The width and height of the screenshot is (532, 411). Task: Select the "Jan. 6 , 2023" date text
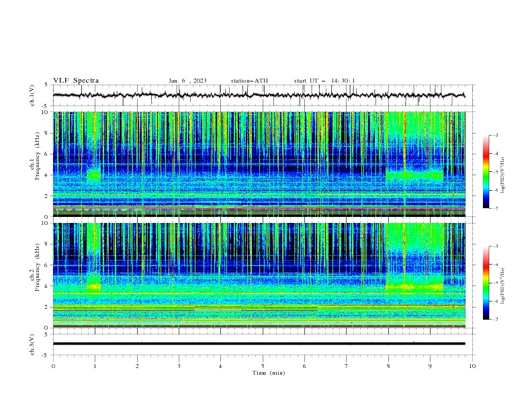tap(187, 81)
